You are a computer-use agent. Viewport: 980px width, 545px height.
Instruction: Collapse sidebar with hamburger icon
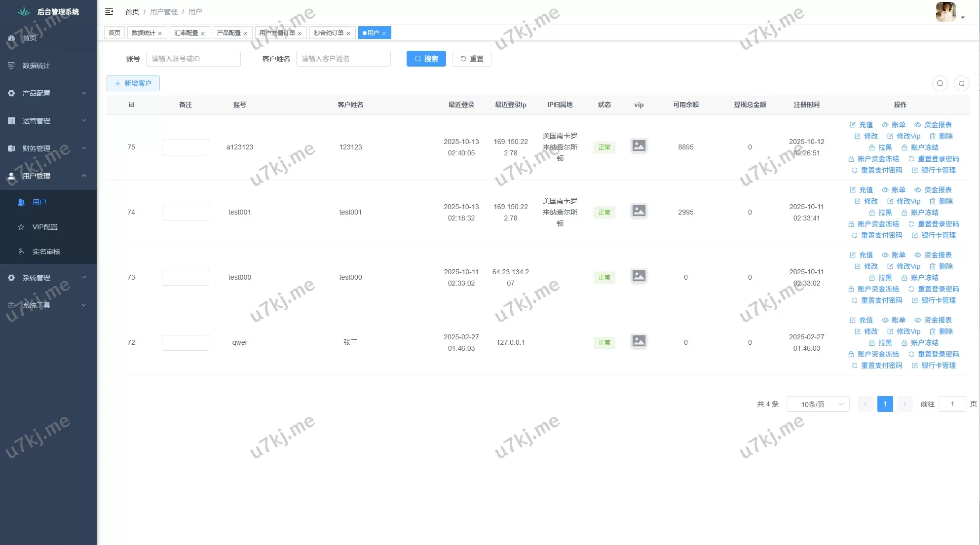click(109, 11)
